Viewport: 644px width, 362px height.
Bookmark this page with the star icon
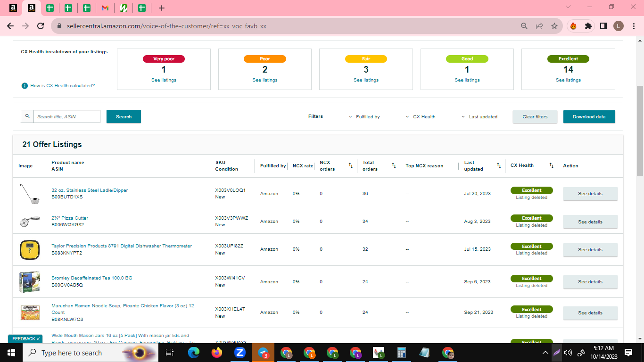point(554,26)
